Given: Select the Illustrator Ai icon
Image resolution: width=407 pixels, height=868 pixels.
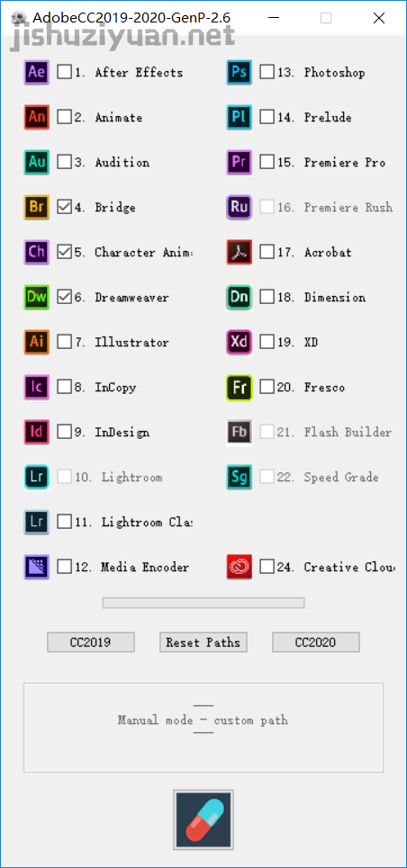Looking at the screenshot, I should (37, 342).
